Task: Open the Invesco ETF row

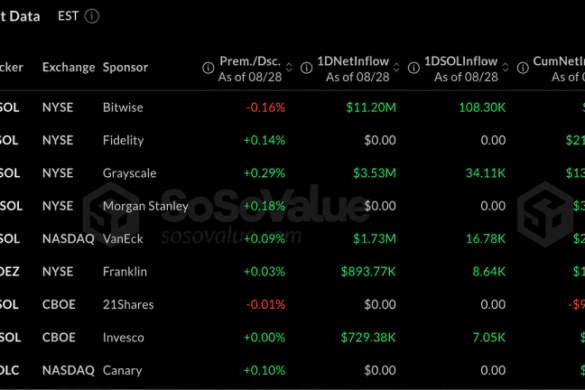Action: pos(292,337)
